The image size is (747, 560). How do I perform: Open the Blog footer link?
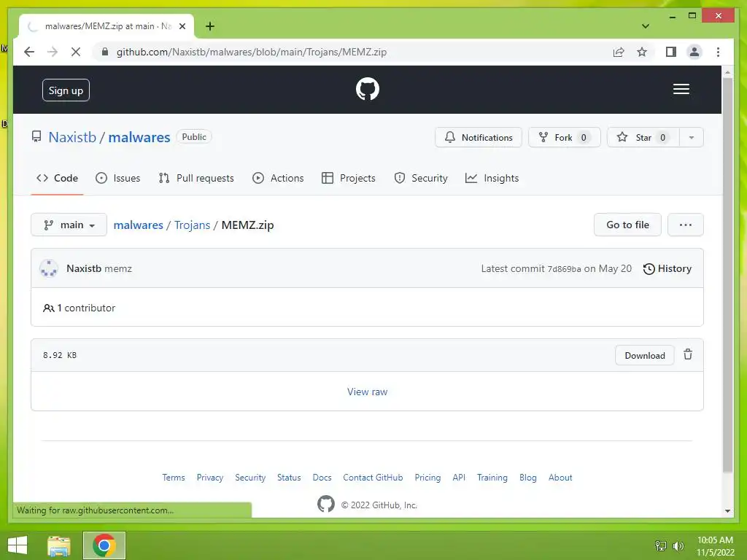point(528,478)
